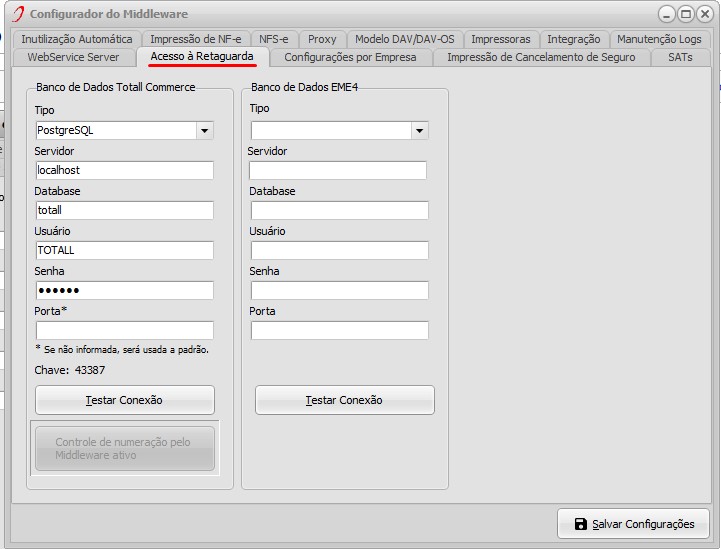Switch to the Impressão de NF-e tab
The height and width of the screenshot is (549, 721).
[x=195, y=39]
